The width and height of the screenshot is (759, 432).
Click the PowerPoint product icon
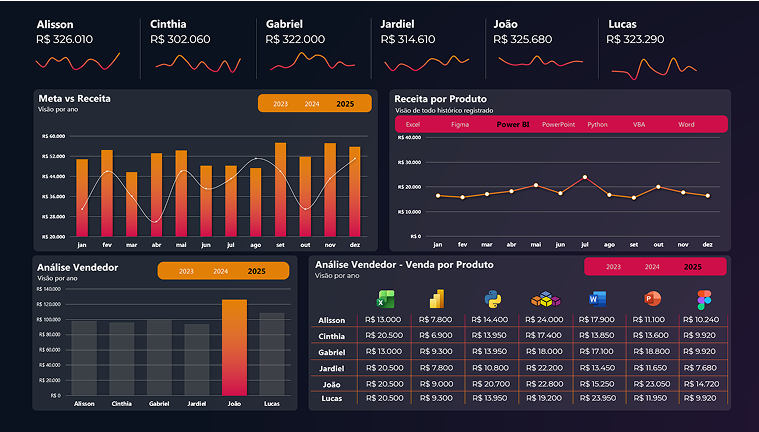click(x=652, y=298)
